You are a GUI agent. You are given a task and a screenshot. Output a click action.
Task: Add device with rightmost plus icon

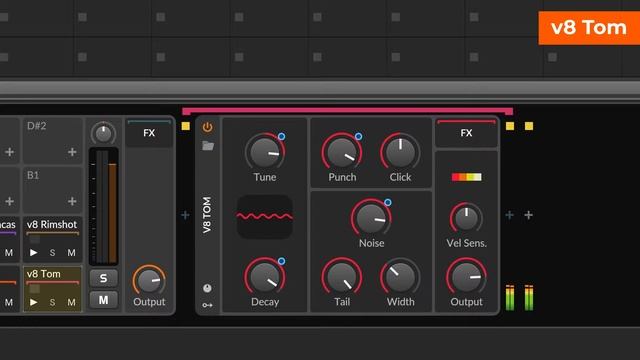click(x=529, y=215)
